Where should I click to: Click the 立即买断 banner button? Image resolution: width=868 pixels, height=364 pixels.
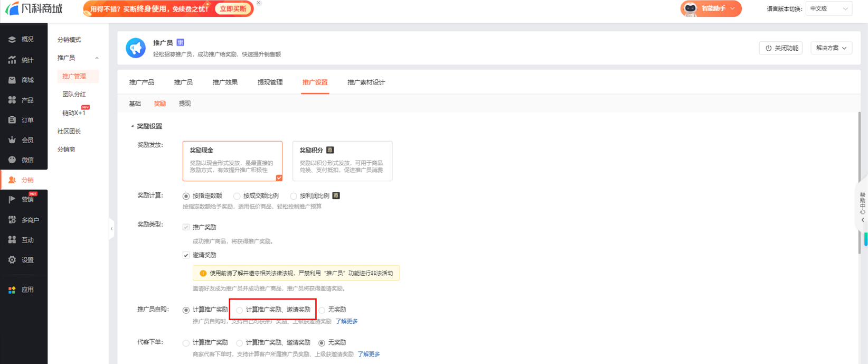(x=233, y=9)
